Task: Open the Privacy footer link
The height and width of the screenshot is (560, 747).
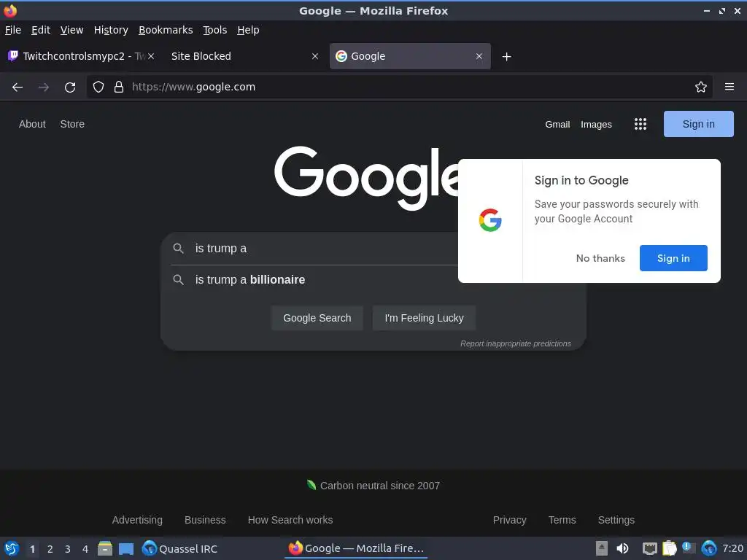Action: (x=509, y=520)
